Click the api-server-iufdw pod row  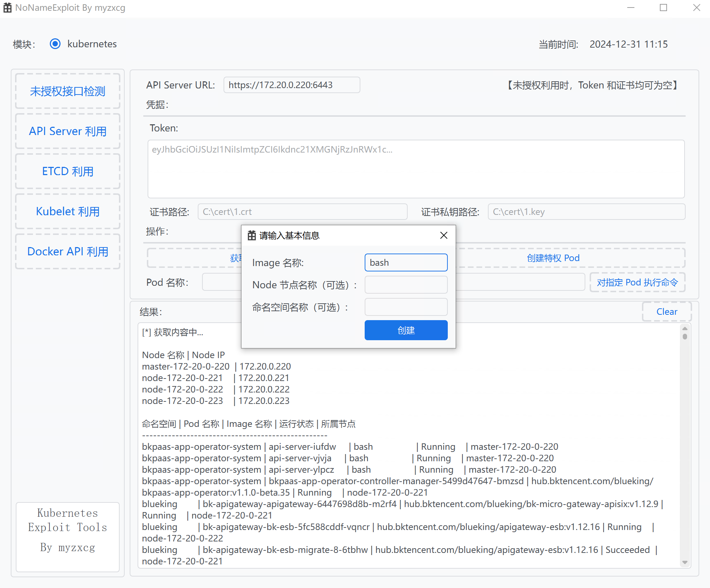coord(350,447)
